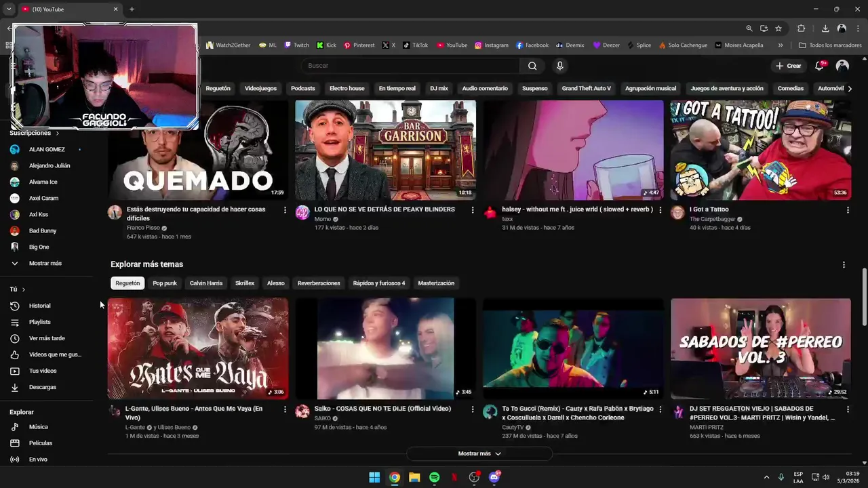This screenshot has height=488, width=868.
Task: Open the notifications bell
Action: (819, 66)
